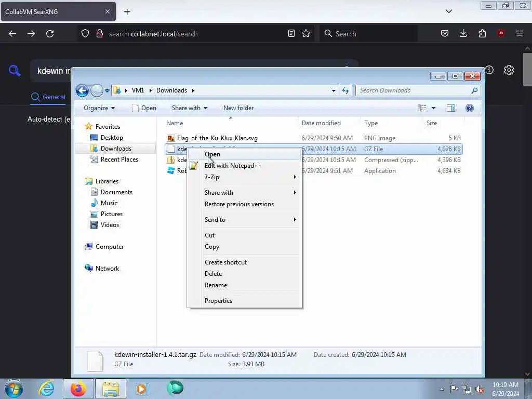Choose Copy in context menu

point(244,247)
